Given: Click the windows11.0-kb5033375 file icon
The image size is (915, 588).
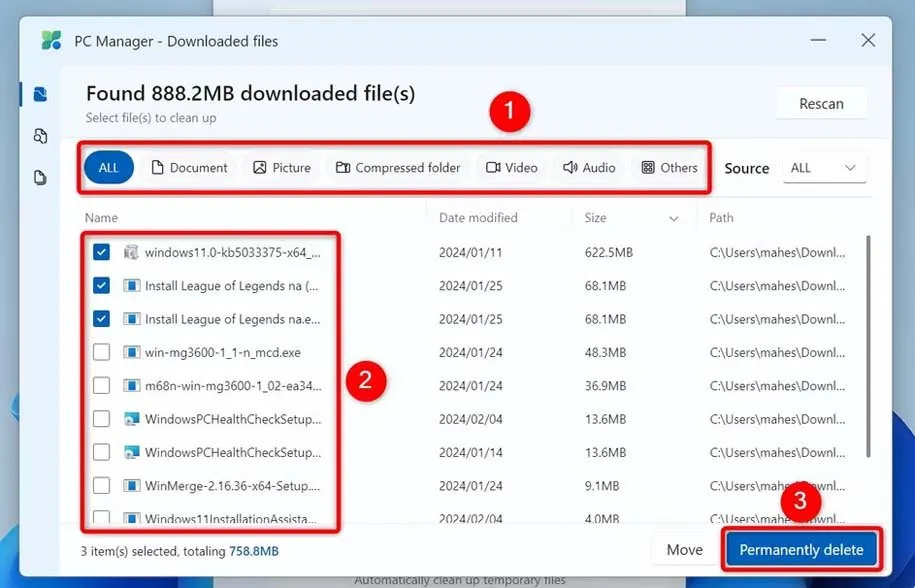Looking at the screenshot, I should (x=131, y=253).
